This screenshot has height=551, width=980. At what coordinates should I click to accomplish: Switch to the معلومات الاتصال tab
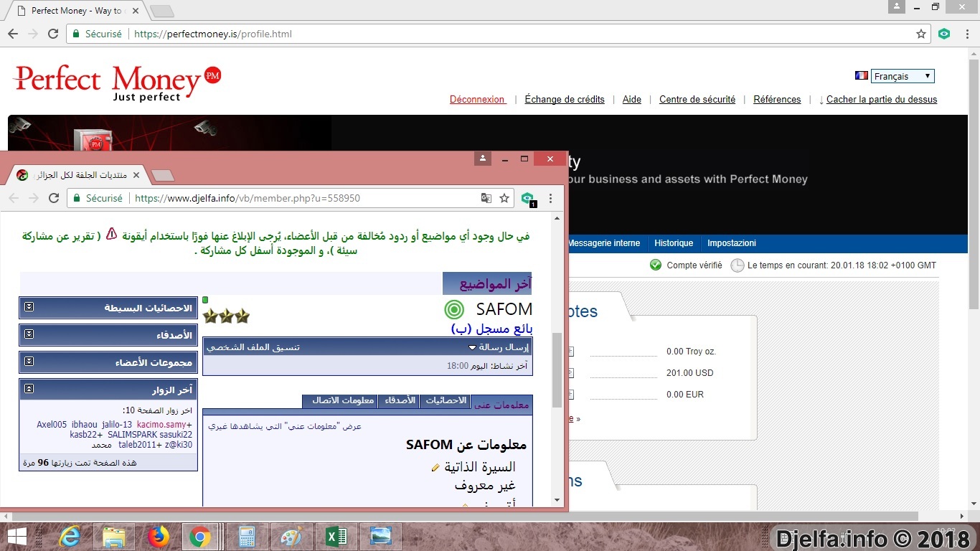tap(341, 400)
